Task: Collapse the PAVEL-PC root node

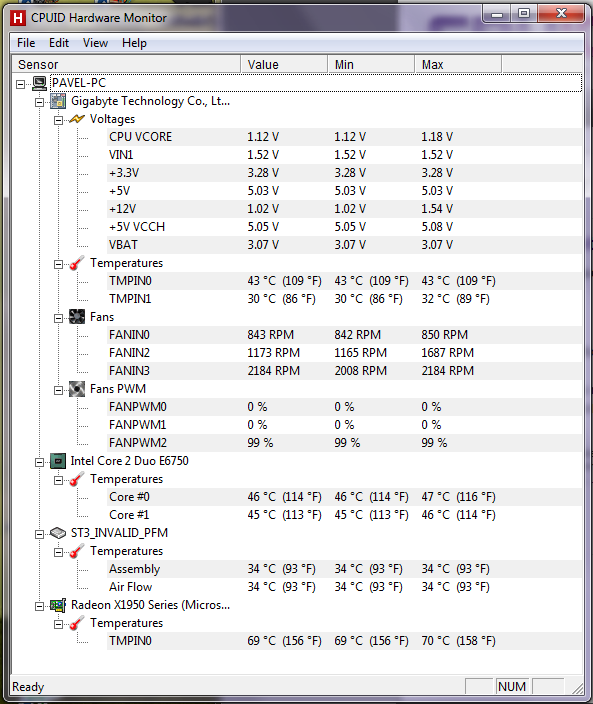Action: pyautogui.click(x=21, y=84)
